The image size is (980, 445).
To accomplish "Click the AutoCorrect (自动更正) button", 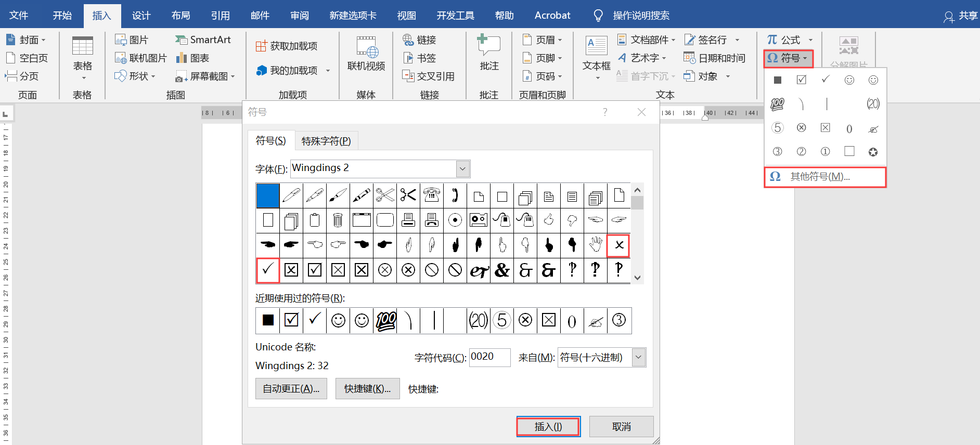I will coord(291,389).
